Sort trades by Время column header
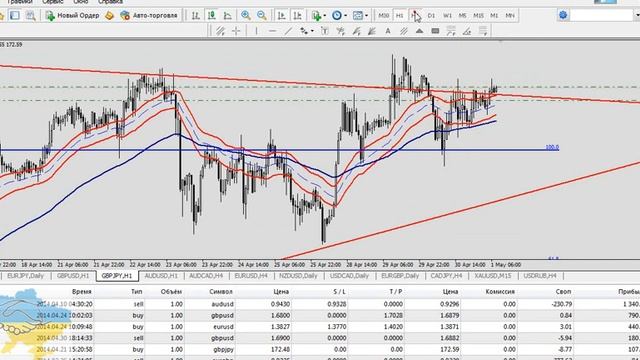 (82, 291)
